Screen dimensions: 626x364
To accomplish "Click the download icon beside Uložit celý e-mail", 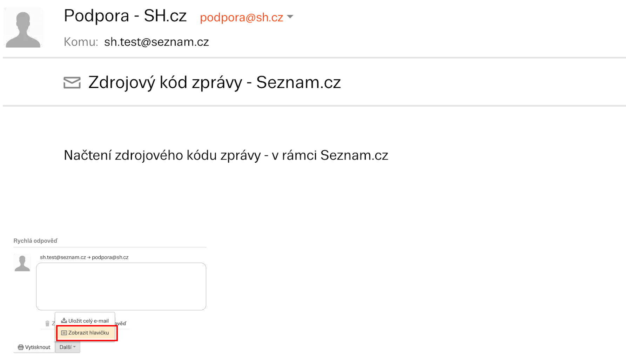I will (64, 321).
